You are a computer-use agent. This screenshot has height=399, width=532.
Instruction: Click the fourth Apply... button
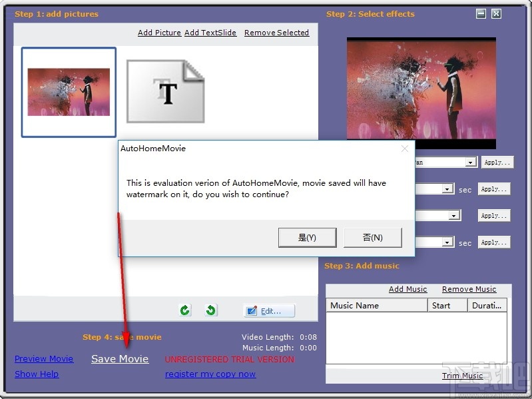[494, 242]
